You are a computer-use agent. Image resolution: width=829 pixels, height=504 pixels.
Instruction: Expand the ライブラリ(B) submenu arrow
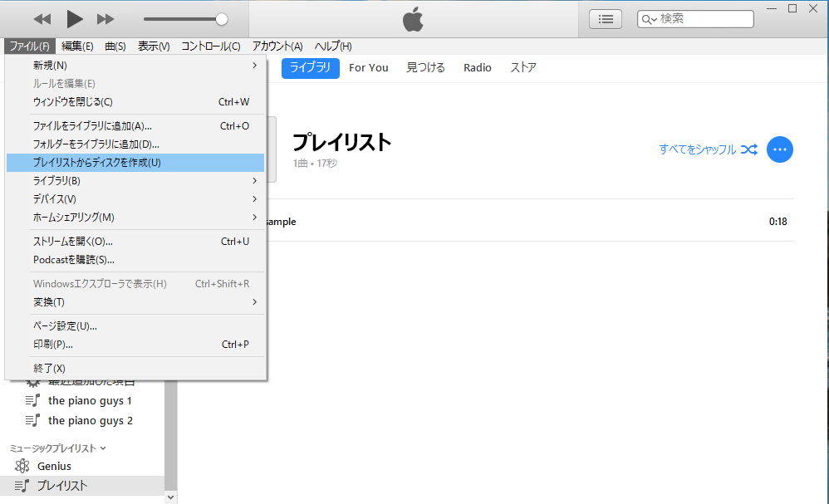(x=254, y=181)
